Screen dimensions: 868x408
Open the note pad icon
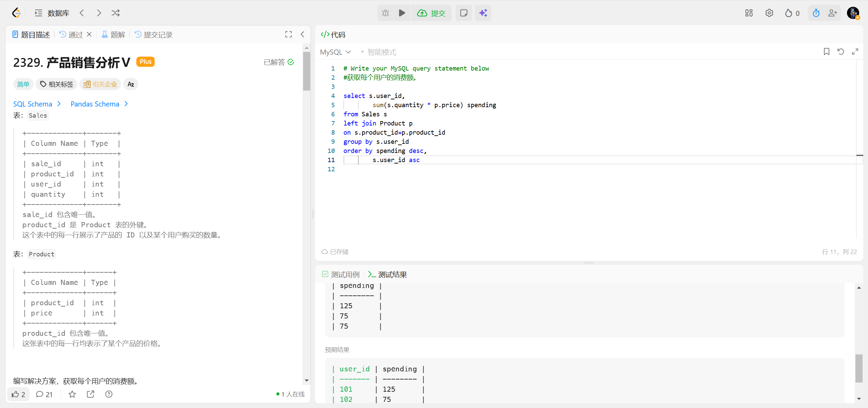click(x=463, y=13)
